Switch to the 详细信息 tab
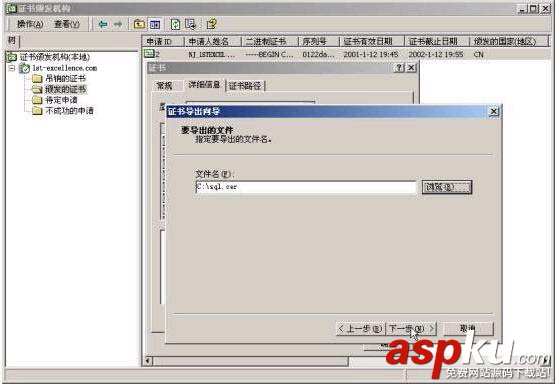 coord(204,85)
